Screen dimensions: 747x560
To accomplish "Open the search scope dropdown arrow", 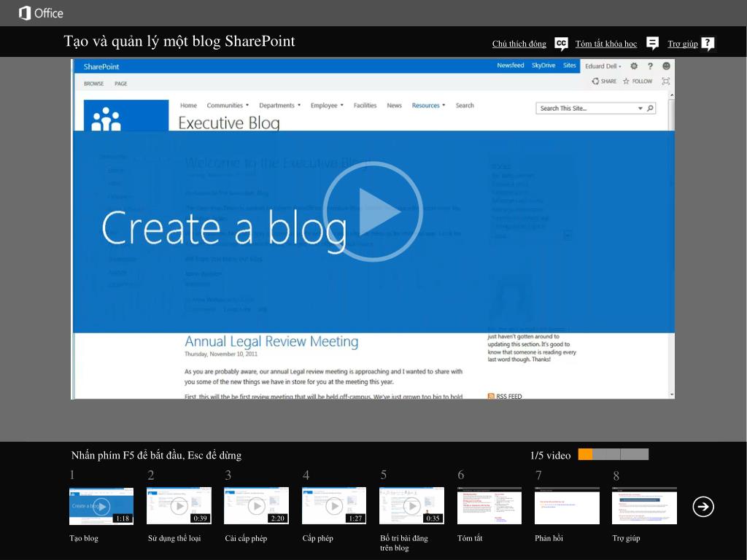I will click(x=640, y=109).
